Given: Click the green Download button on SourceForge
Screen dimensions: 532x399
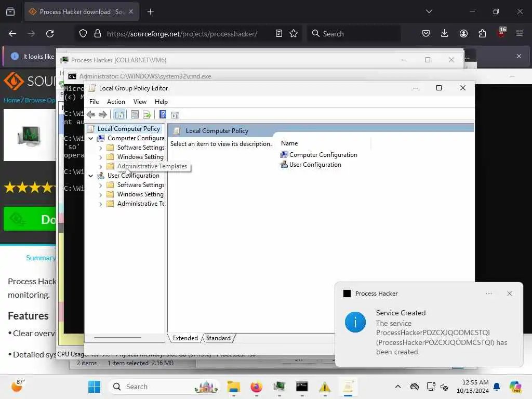Looking at the screenshot, I should [x=30, y=219].
